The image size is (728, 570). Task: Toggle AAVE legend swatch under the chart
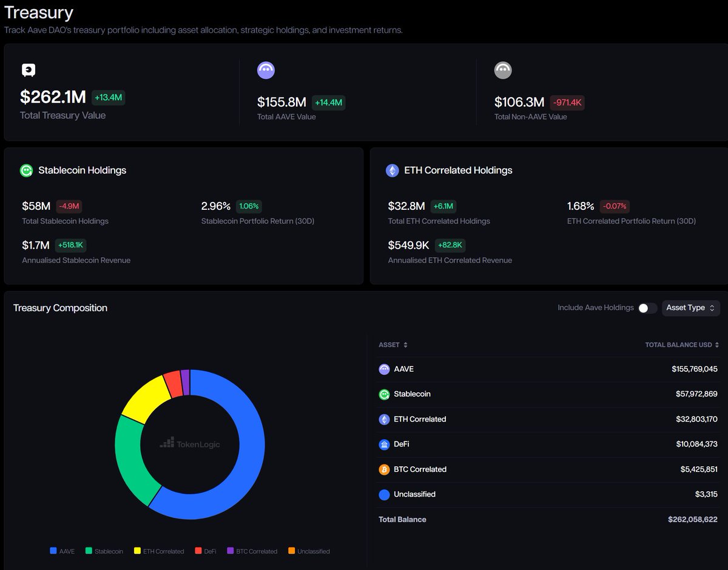coord(53,551)
